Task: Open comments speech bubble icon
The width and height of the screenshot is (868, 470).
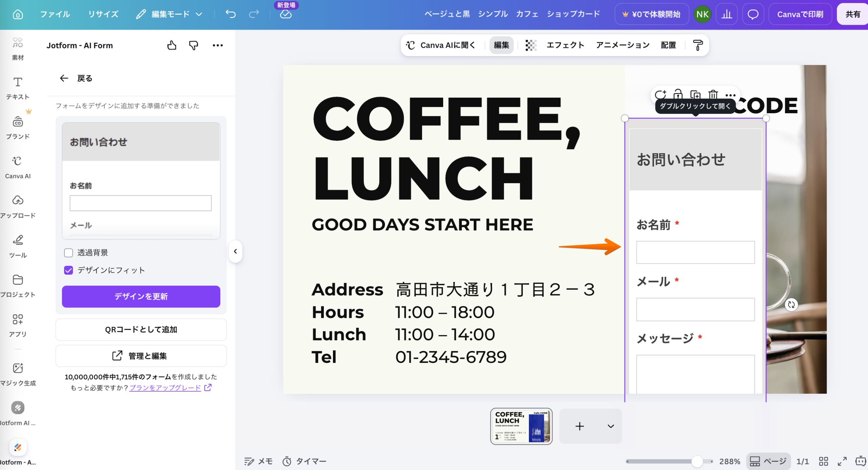Action: 753,14
